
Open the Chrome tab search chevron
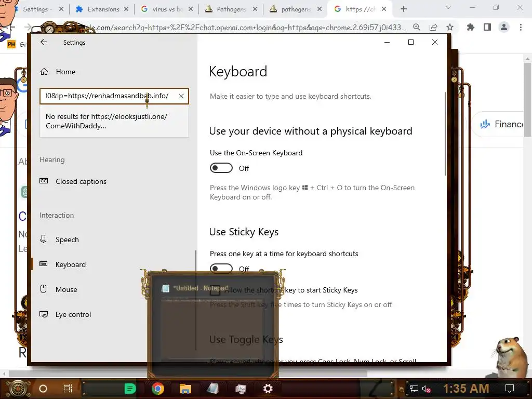pyautogui.click(x=448, y=7)
